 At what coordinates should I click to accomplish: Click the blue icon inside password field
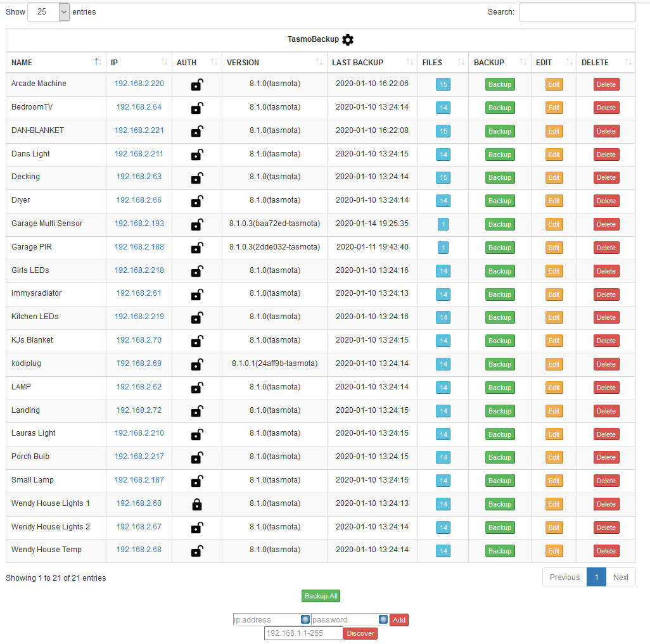pos(383,619)
